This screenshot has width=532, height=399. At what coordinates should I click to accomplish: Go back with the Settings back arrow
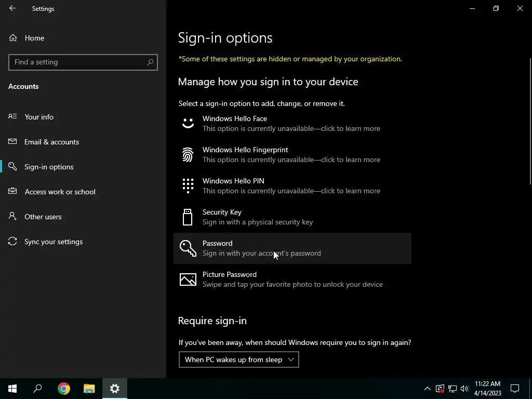point(12,8)
